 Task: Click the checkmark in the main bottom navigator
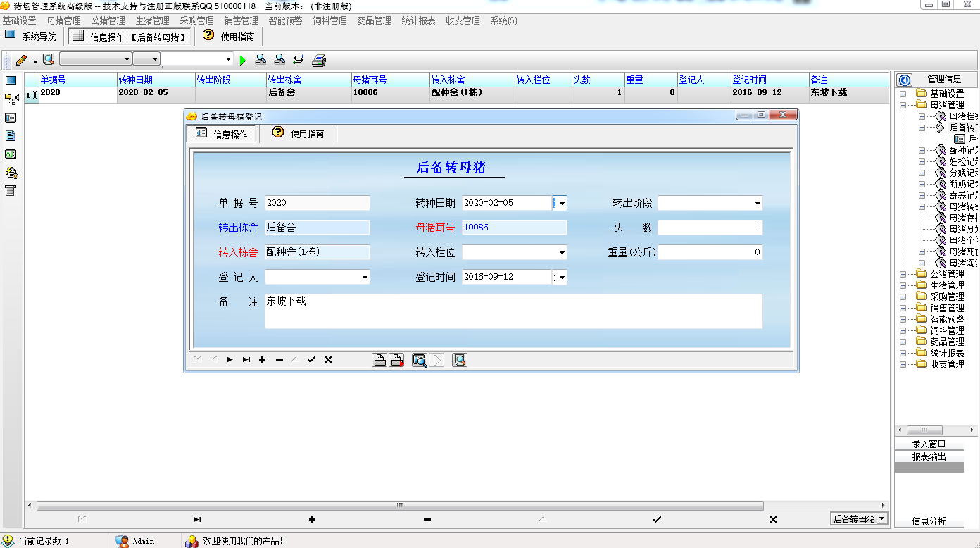(x=657, y=519)
